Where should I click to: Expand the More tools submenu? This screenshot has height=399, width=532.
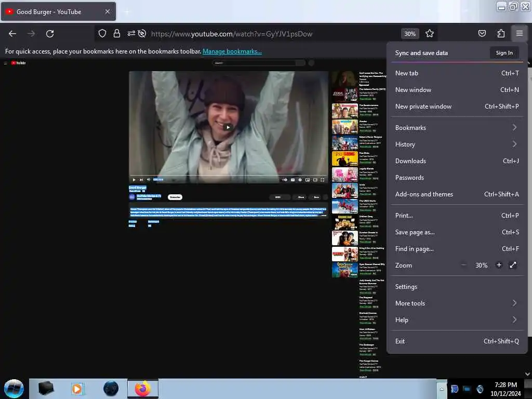[x=457, y=303]
